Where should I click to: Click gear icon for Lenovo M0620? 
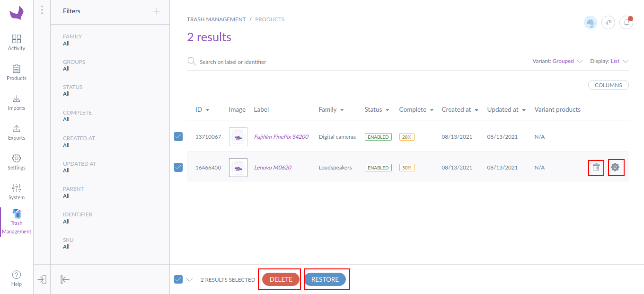point(615,167)
